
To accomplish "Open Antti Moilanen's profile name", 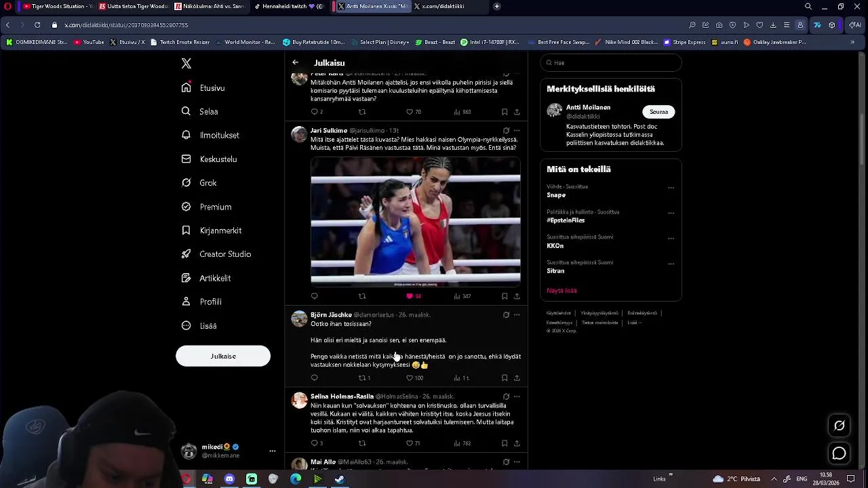I will (x=588, y=107).
